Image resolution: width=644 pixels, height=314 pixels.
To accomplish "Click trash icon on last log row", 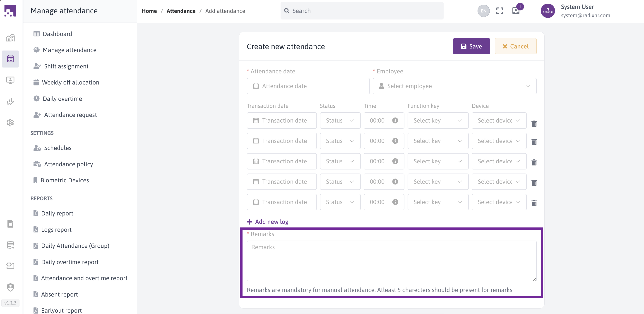I will coord(534,203).
